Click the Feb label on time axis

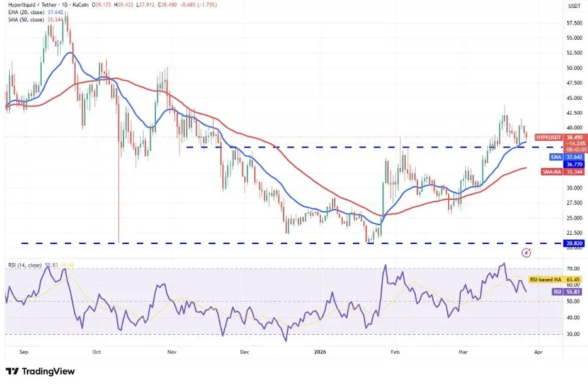coord(395,352)
